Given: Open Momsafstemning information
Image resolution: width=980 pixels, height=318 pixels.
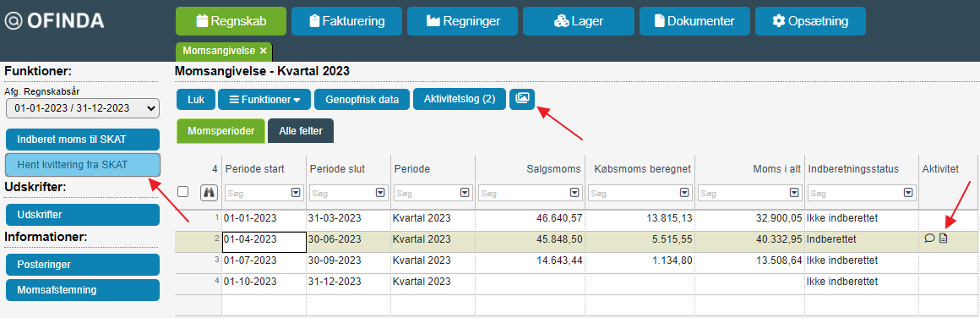Looking at the screenshot, I should point(83,290).
